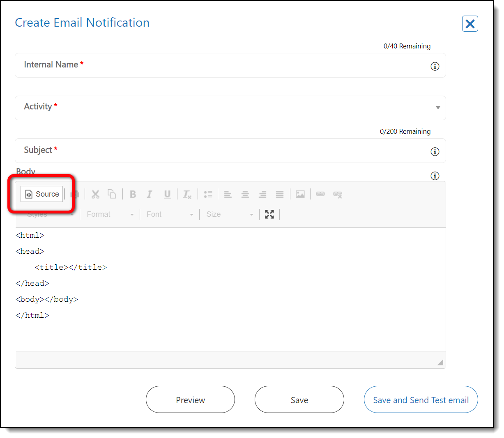Click Save and Send Test email
504x438 pixels.
point(421,400)
